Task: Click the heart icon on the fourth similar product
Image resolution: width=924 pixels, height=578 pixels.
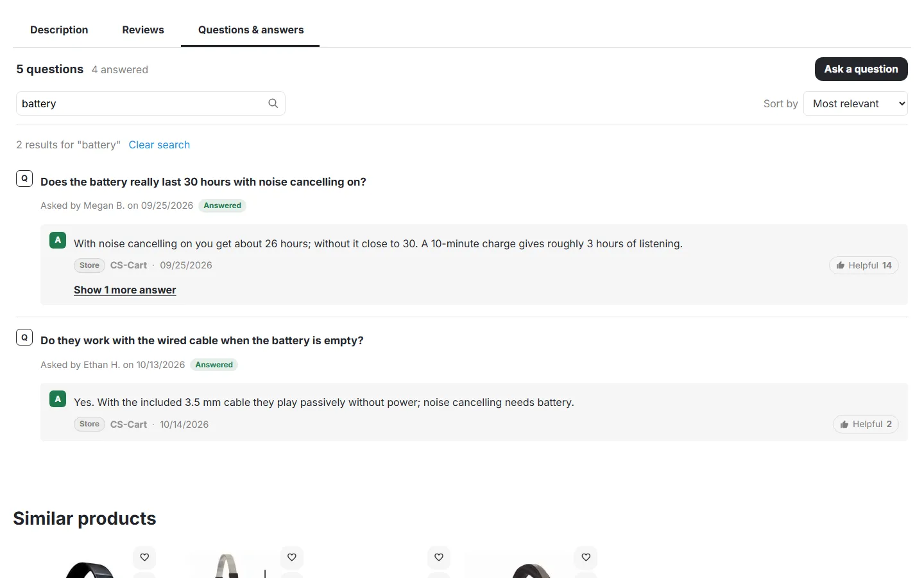Action: pos(586,557)
